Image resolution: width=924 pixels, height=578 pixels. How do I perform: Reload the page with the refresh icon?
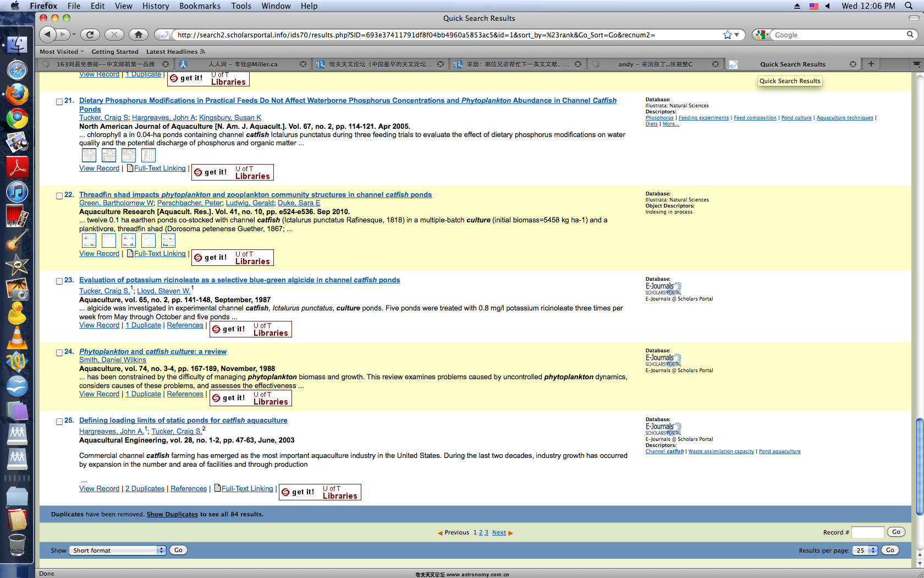coord(90,35)
